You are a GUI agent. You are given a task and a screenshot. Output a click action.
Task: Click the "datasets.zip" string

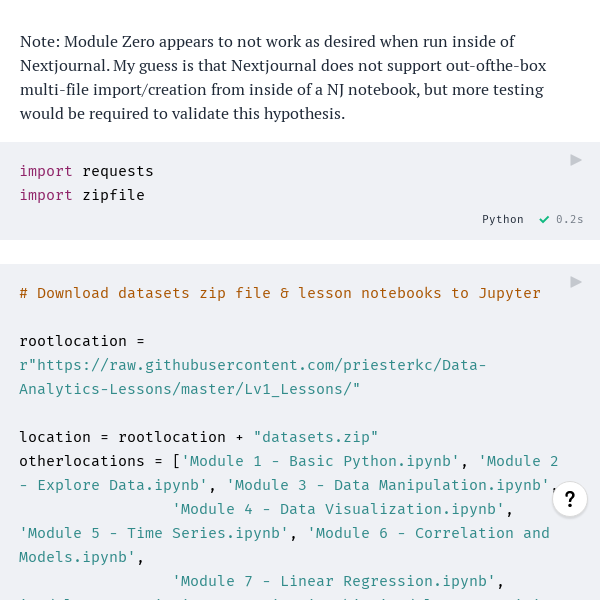tap(315, 437)
